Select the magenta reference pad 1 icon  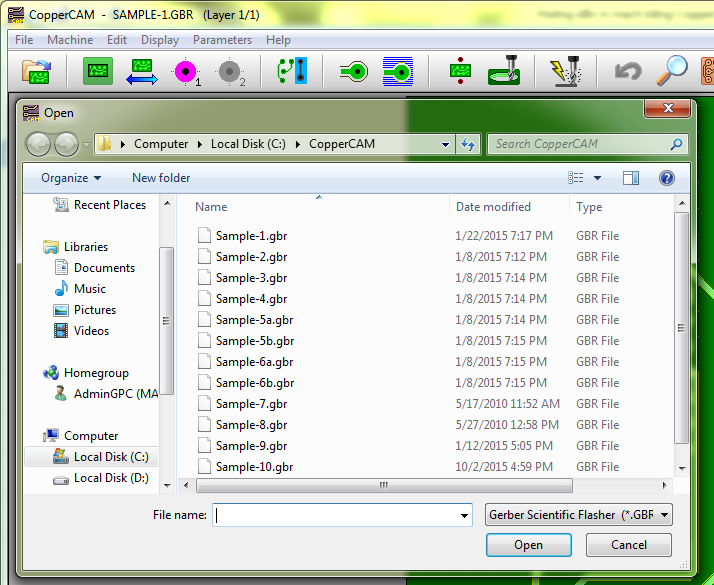pos(187,72)
